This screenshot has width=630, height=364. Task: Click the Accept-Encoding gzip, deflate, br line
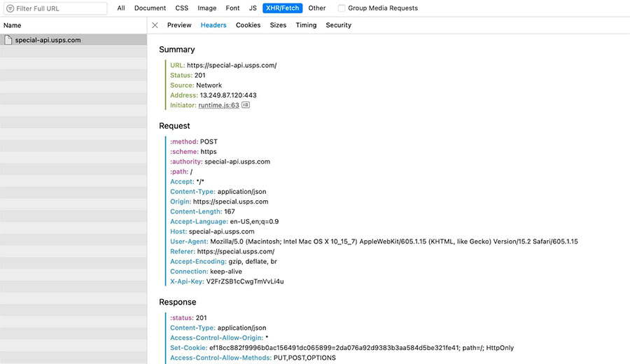point(224,262)
